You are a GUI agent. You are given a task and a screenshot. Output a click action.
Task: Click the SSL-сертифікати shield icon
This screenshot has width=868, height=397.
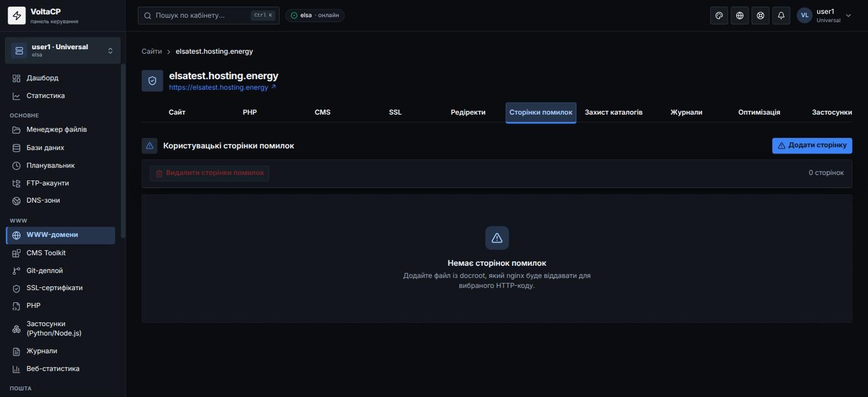click(17, 288)
